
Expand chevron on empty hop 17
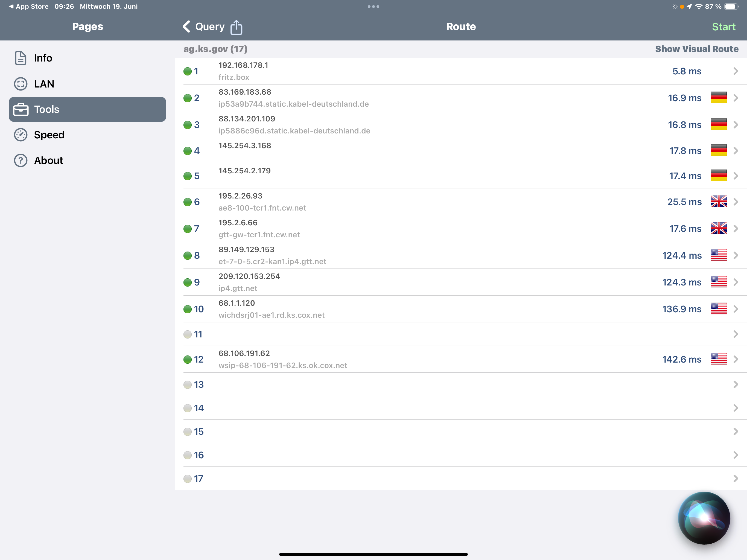click(x=736, y=479)
